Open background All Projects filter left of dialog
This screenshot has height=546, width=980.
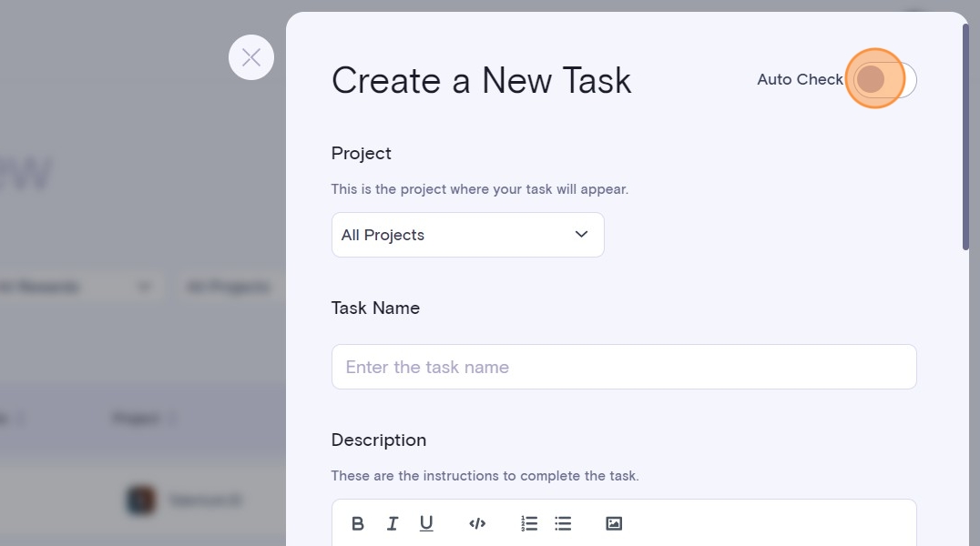(x=230, y=288)
